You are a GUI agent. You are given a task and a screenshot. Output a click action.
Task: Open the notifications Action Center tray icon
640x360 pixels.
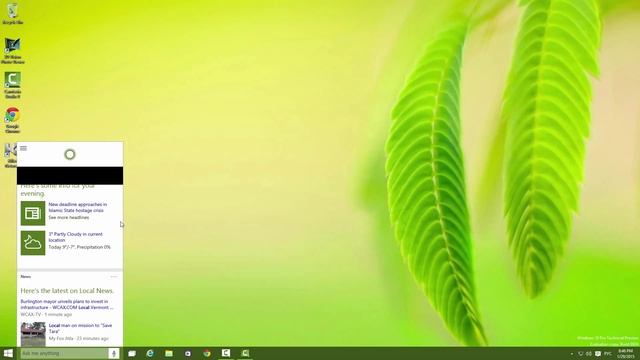(x=598, y=354)
